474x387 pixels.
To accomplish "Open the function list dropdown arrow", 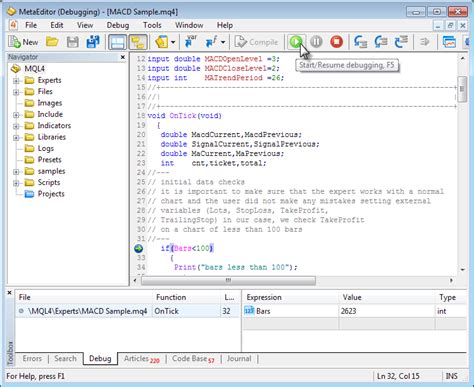I will pyautogui.click(x=223, y=42).
